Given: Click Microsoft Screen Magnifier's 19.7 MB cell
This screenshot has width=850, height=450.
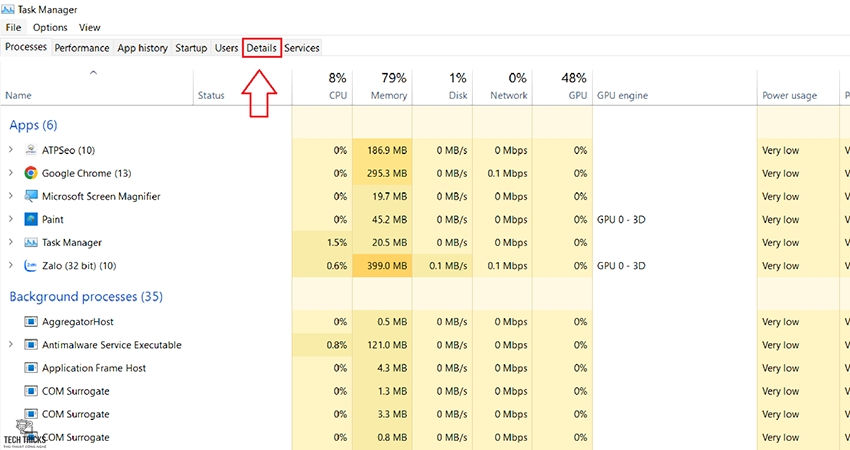Looking at the screenshot, I should tap(382, 196).
